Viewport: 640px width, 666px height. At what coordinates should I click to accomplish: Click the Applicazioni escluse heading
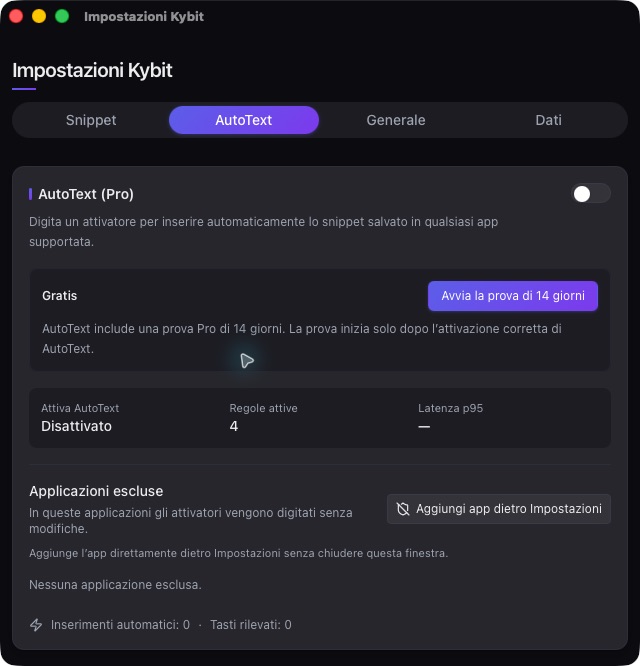click(x=96, y=491)
